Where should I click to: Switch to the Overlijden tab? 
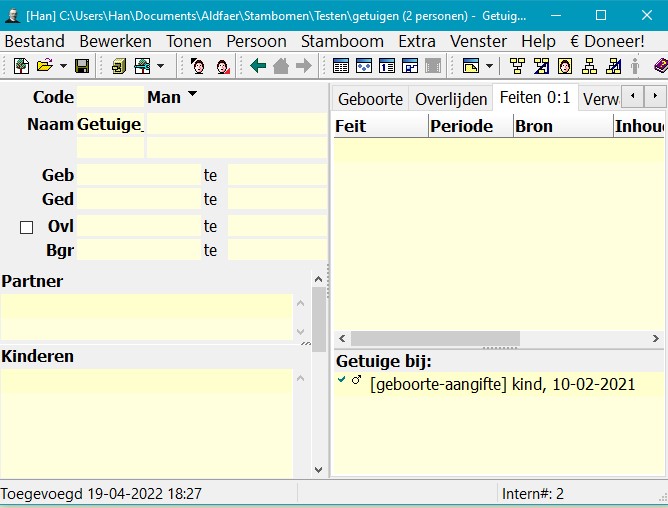click(x=451, y=98)
